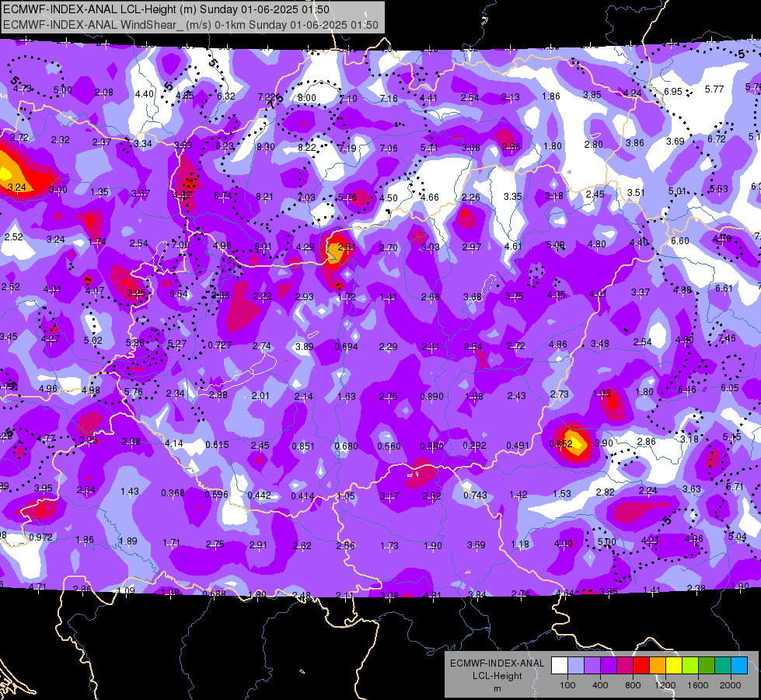Click the wind shear value 8.22
The image size is (761, 700).
tap(307, 147)
